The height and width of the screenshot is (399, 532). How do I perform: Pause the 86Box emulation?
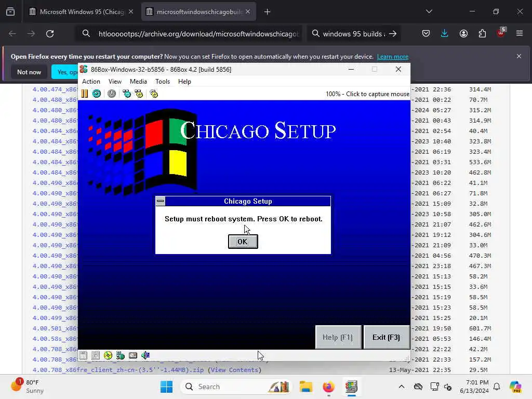pos(85,94)
